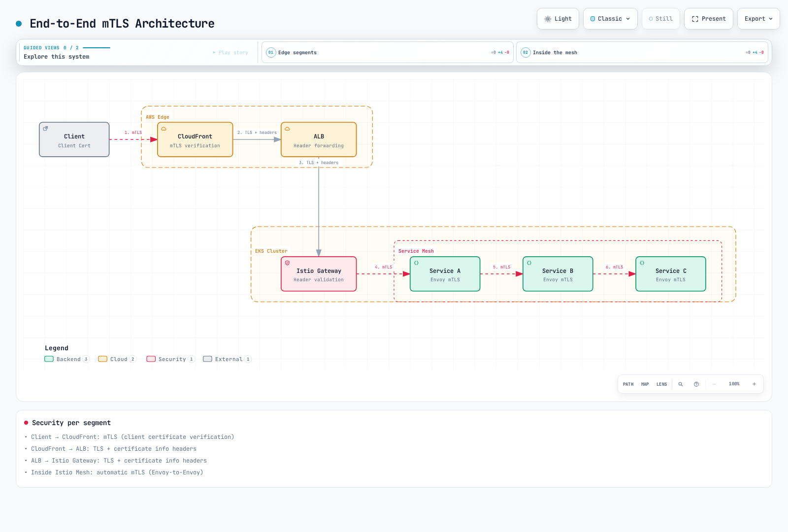Image resolution: width=788 pixels, height=532 pixels.
Task: Click the code icon on Service C node
Action: coord(642,263)
